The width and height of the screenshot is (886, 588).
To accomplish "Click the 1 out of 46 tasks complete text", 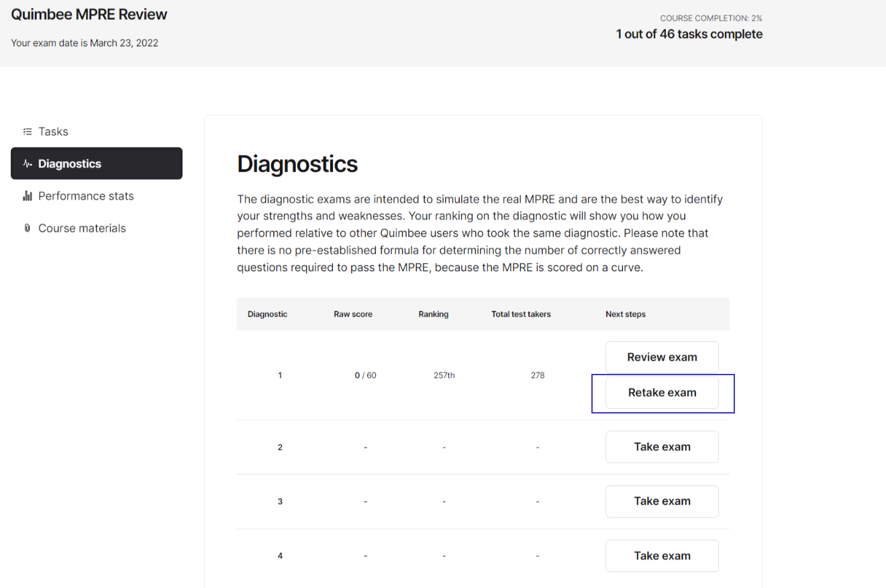I will click(689, 34).
